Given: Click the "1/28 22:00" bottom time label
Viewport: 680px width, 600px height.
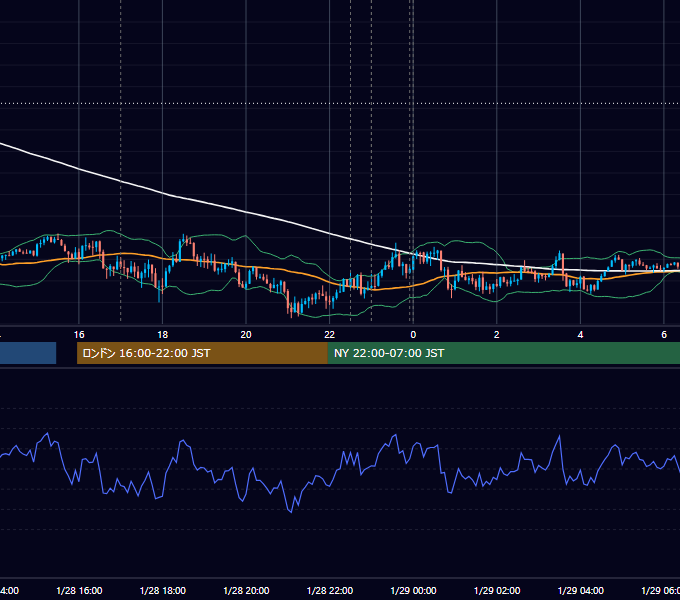Looking at the screenshot, I should tap(330, 590).
